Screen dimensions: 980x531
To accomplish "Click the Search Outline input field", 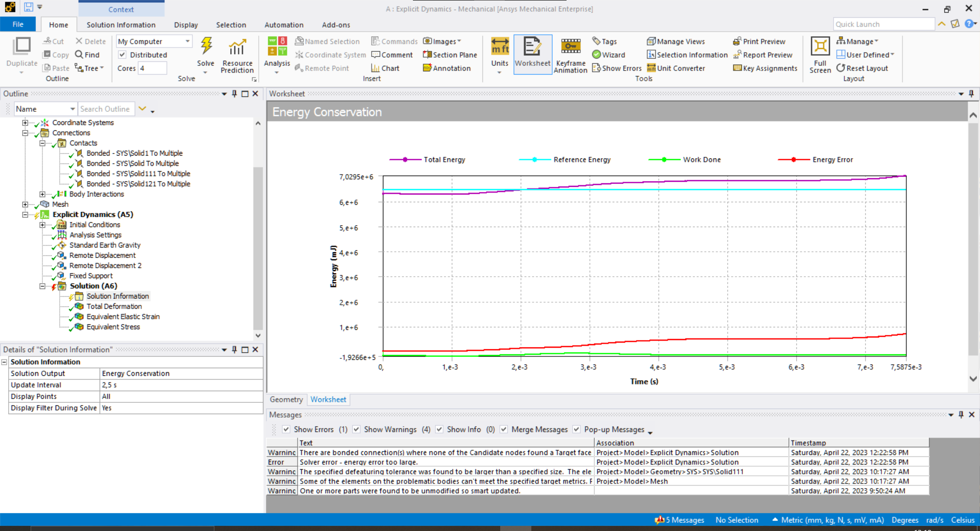I will tap(106, 109).
